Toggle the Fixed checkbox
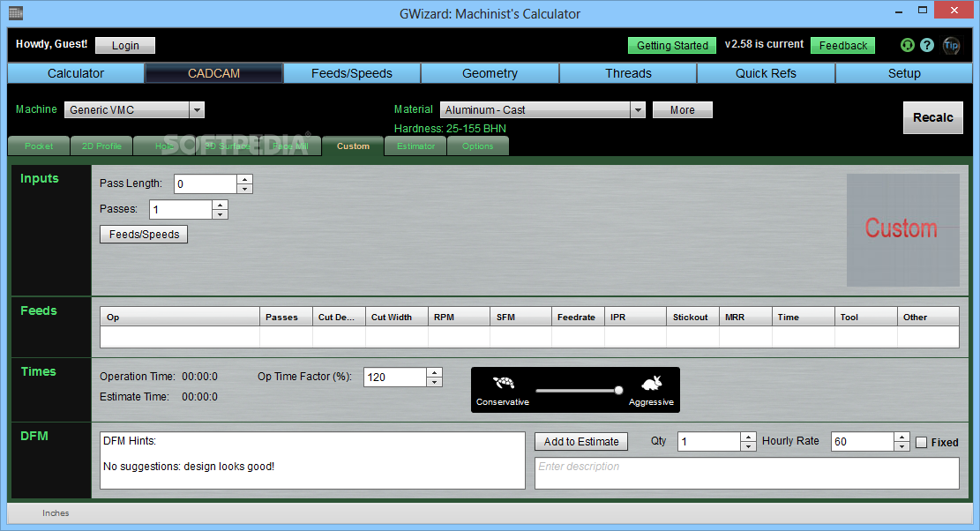This screenshot has height=531, width=980. pyautogui.click(x=921, y=442)
